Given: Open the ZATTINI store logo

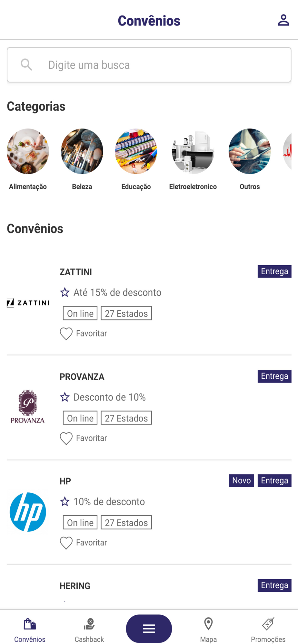Looking at the screenshot, I should [x=28, y=303].
